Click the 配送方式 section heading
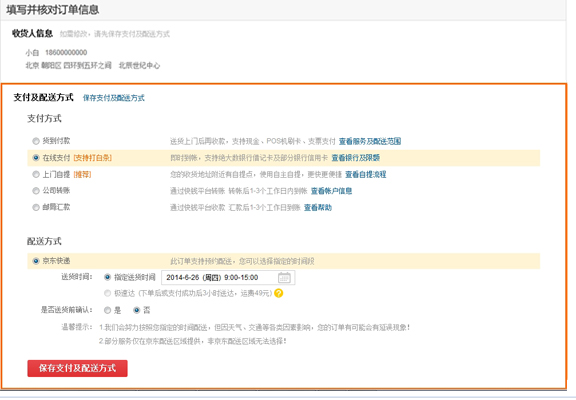Image resolution: width=576 pixels, height=400 pixels. tap(44, 241)
